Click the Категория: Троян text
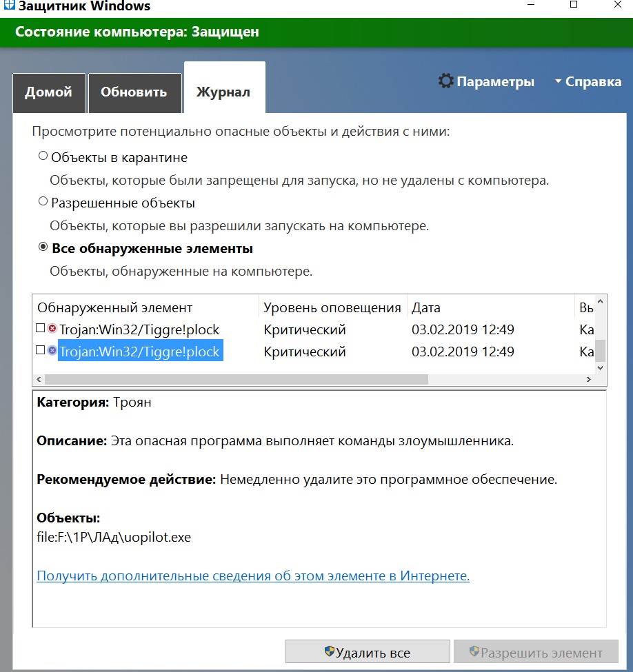The image size is (633, 672). click(x=94, y=403)
